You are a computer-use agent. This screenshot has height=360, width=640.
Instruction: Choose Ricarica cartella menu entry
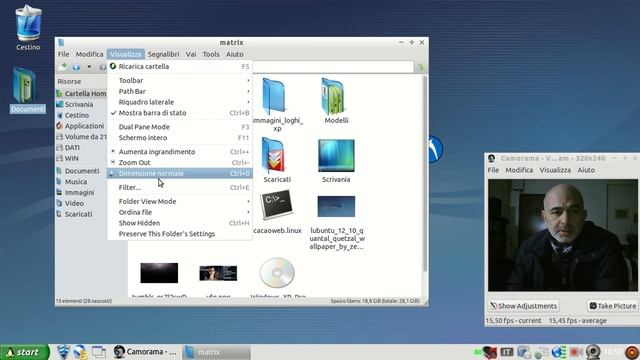(180, 66)
